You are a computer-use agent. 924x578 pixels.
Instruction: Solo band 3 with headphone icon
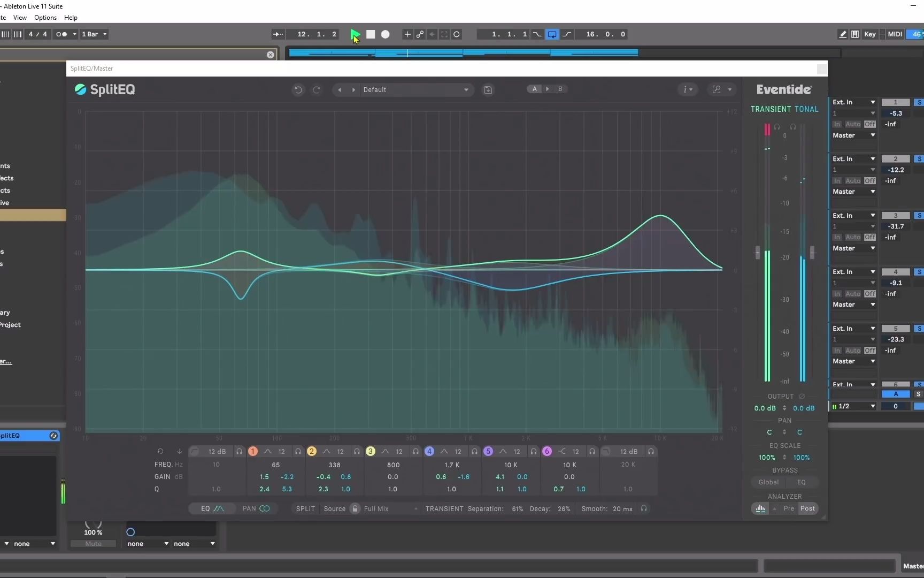click(x=415, y=452)
